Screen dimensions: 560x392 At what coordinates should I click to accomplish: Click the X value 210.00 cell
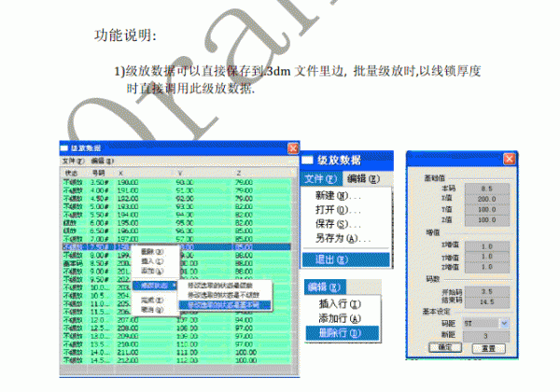click(x=128, y=344)
